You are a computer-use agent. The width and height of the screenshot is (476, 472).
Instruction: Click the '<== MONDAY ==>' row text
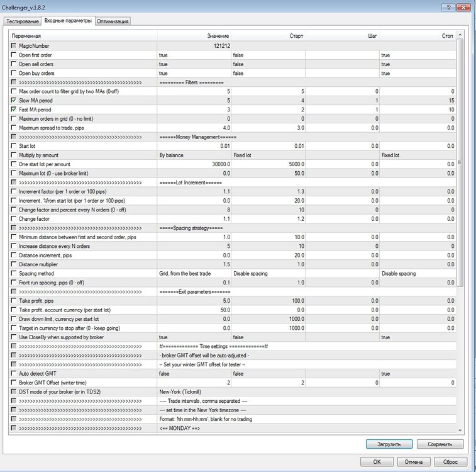pos(179,429)
